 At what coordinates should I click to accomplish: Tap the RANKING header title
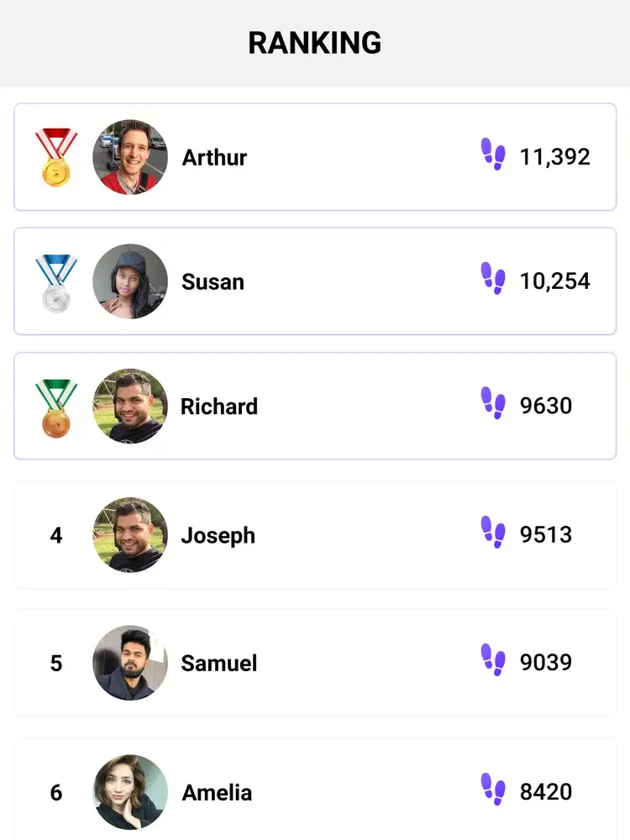[315, 43]
